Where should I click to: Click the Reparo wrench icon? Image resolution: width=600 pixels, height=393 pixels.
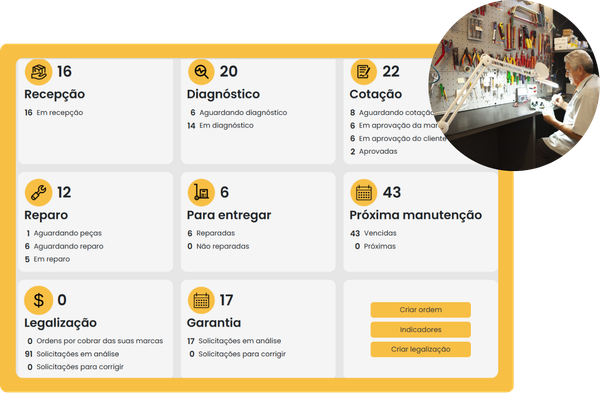coord(38,192)
